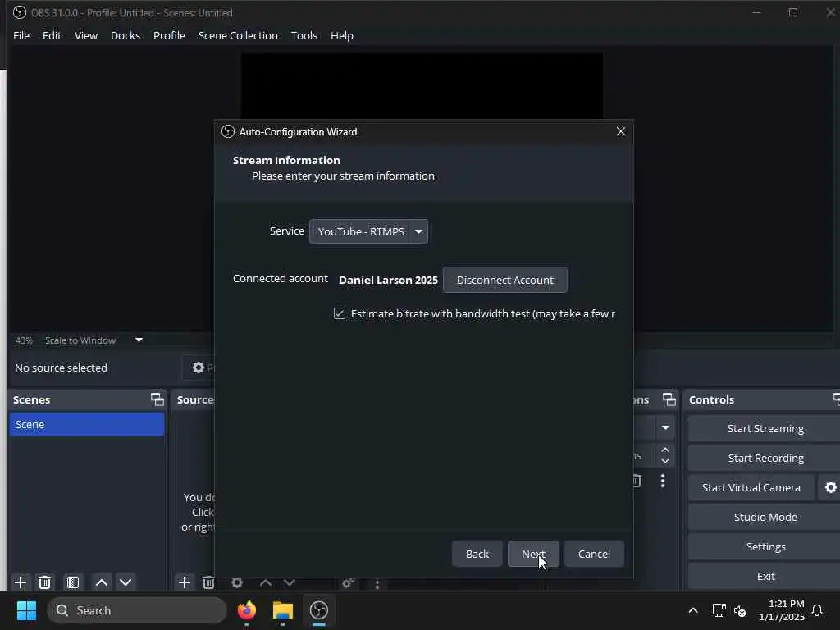Click the taskbar Search box
Image resolution: width=840 pixels, height=630 pixels.
(x=137, y=610)
